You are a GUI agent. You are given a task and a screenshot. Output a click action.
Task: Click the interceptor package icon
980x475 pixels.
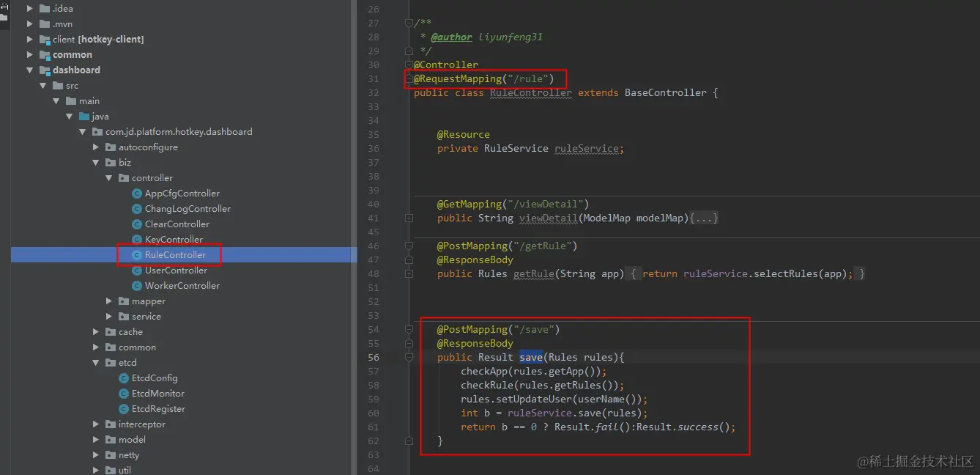coord(110,424)
